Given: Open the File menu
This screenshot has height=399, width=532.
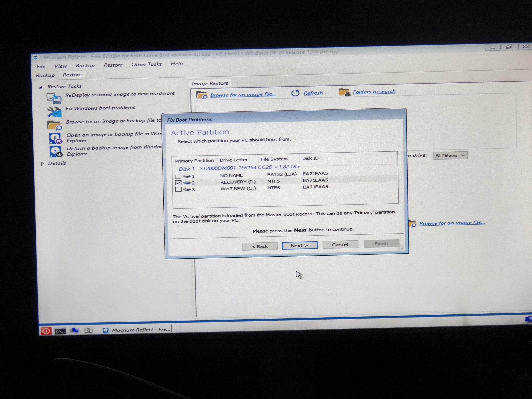Looking at the screenshot, I should [x=41, y=66].
